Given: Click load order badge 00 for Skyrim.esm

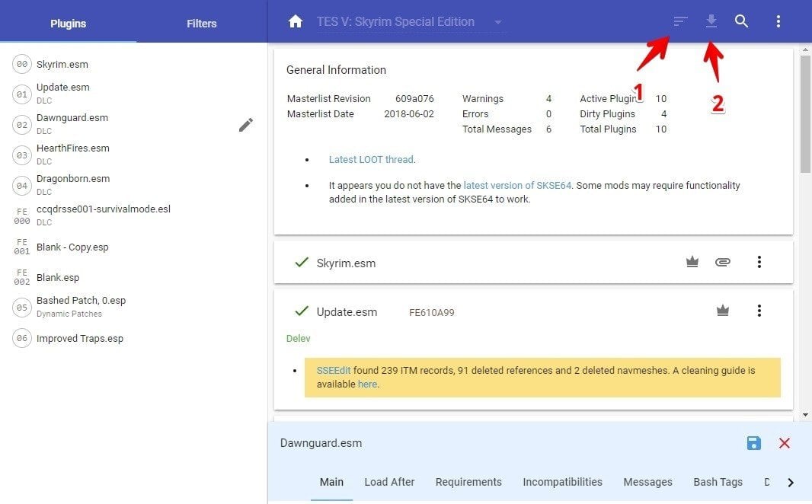Looking at the screenshot, I should [22, 64].
